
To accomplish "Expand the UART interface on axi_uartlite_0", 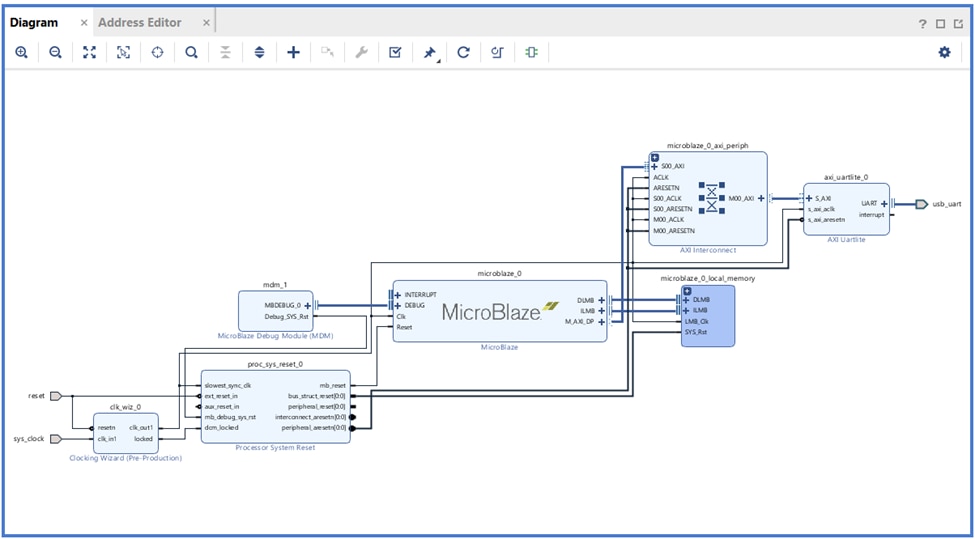I will coord(884,203).
